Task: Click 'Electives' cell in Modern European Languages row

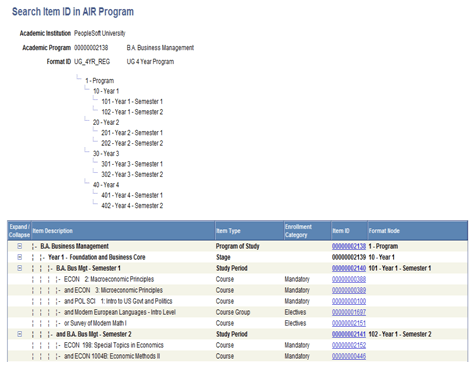Action: (x=295, y=312)
